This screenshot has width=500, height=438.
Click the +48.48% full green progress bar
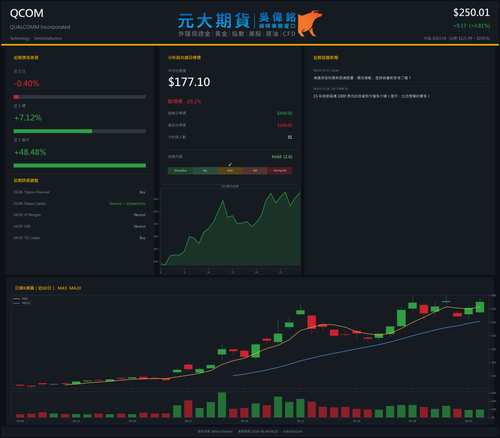pyautogui.click(x=80, y=166)
